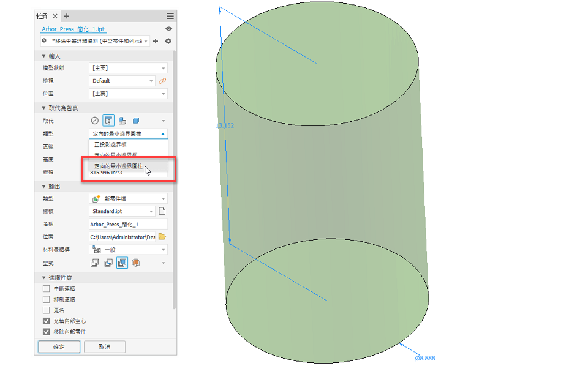The height and width of the screenshot is (366, 588).
Task: Select the orange composite surface 型式 icon
Action: coord(136,263)
